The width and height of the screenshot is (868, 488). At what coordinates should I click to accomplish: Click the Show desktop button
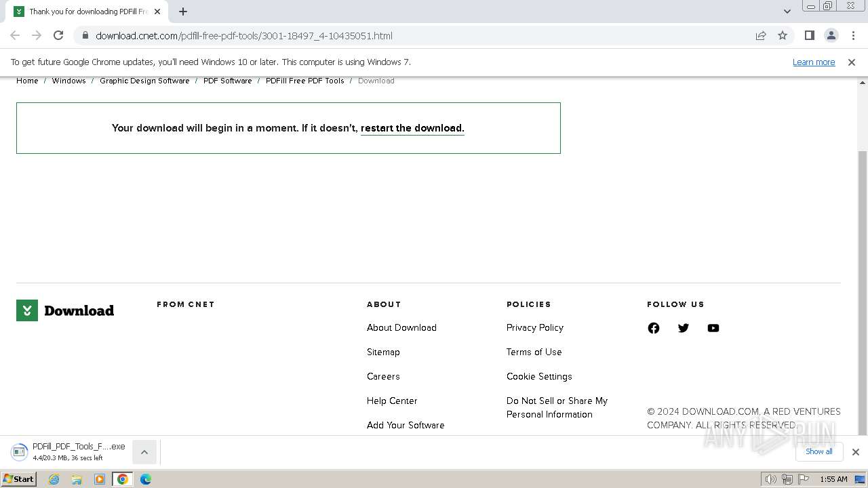(x=861, y=479)
